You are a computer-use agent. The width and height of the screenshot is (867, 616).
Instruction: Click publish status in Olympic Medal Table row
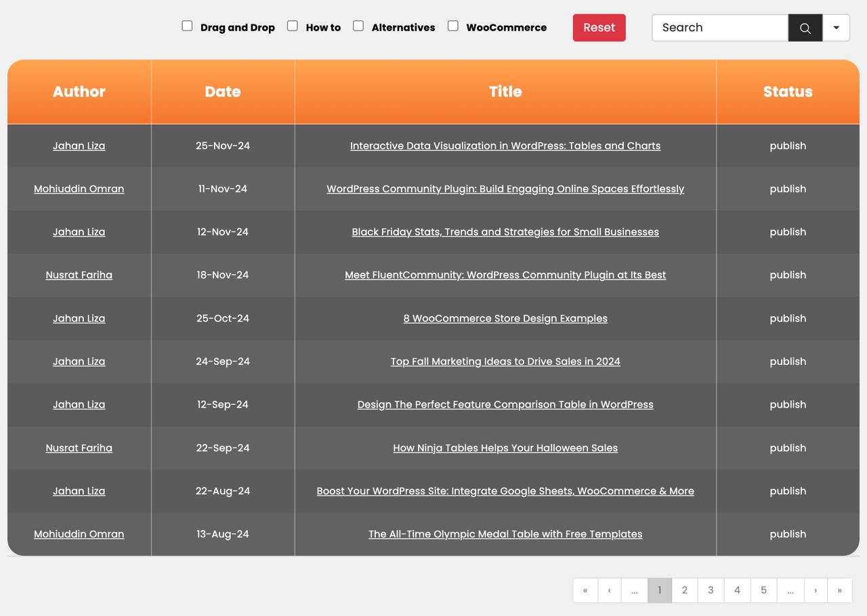click(788, 534)
